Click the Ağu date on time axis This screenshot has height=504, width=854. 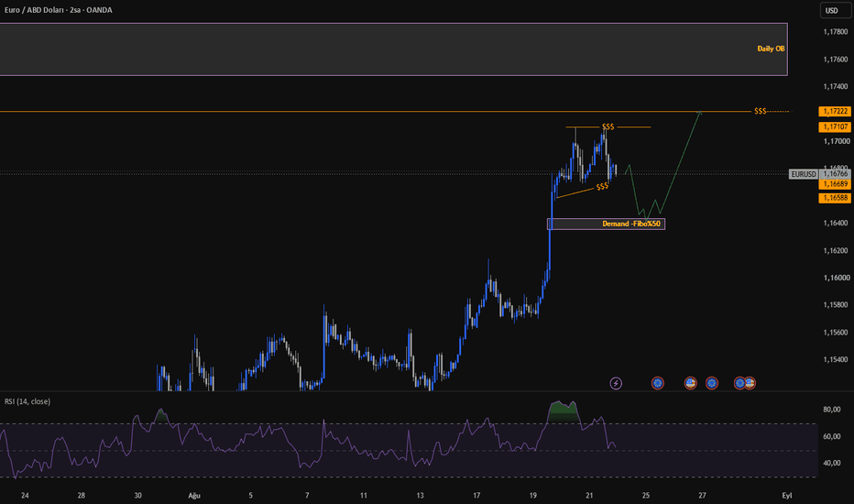(x=194, y=495)
